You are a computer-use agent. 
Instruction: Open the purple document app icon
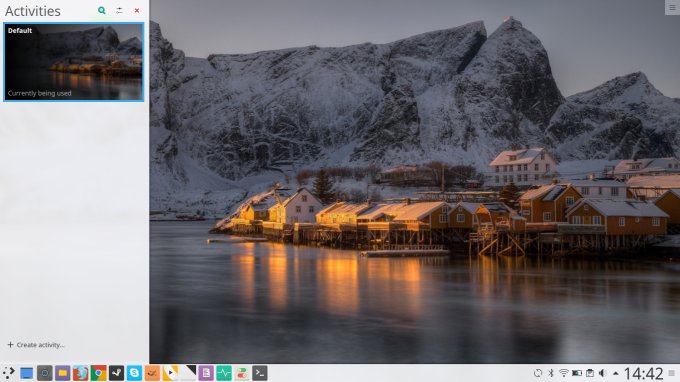coord(206,373)
